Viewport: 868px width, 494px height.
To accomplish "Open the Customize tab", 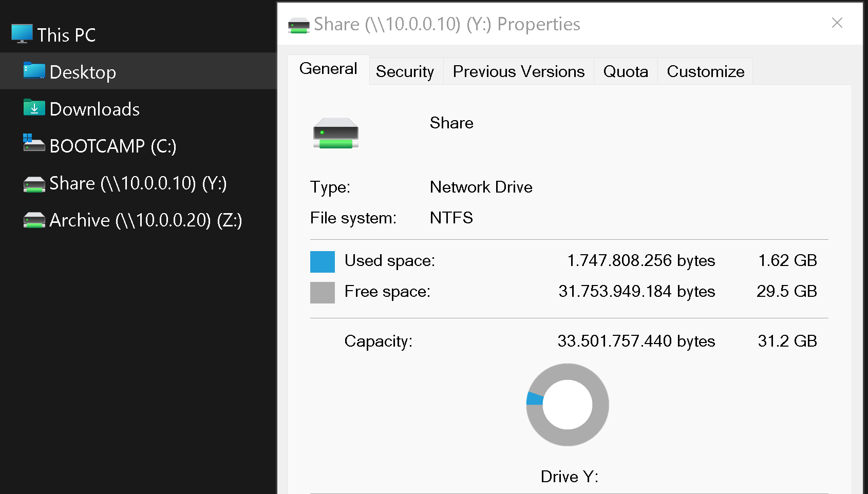I will point(706,71).
